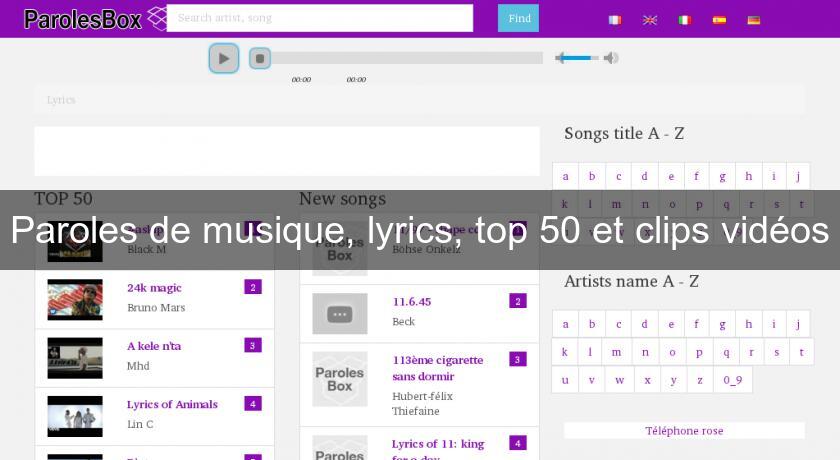
Task: Select letter q under Artists name
Action: click(726, 352)
